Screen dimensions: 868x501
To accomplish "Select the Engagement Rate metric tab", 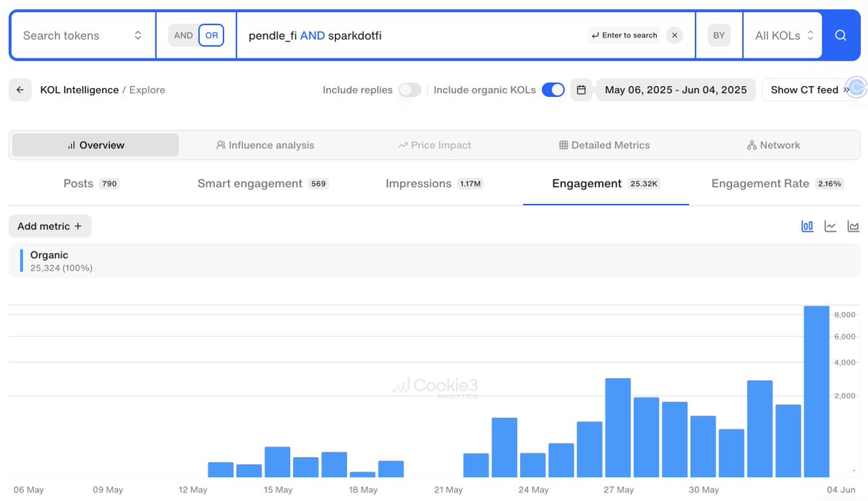I will click(777, 184).
